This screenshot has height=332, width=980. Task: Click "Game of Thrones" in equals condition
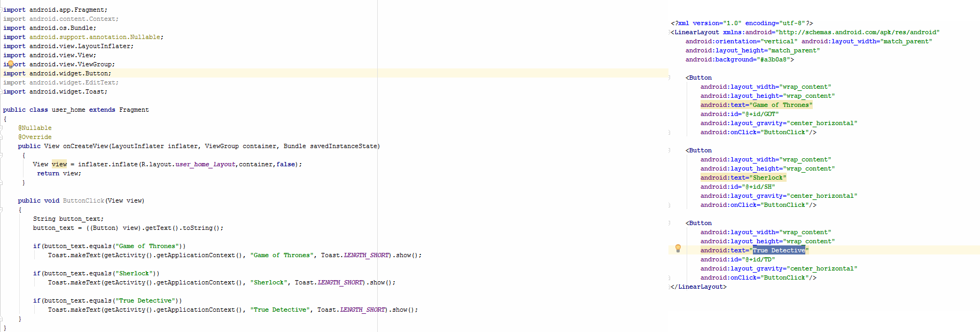click(x=147, y=246)
